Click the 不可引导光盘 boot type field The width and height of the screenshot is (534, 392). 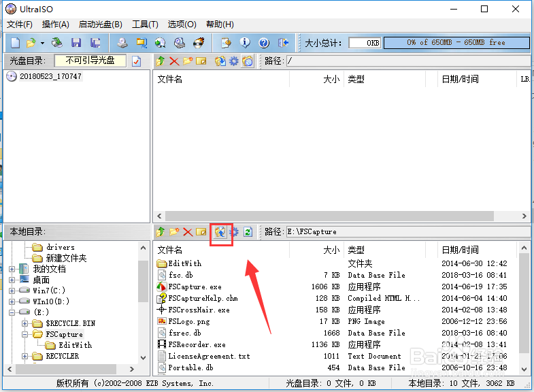(x=90, y=61)
